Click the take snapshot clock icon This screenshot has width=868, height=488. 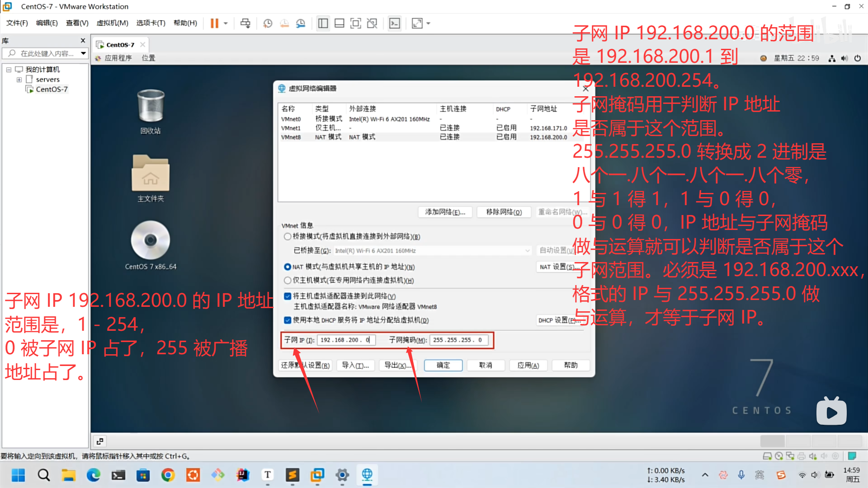pyautogui.click(x=268, y=23)
